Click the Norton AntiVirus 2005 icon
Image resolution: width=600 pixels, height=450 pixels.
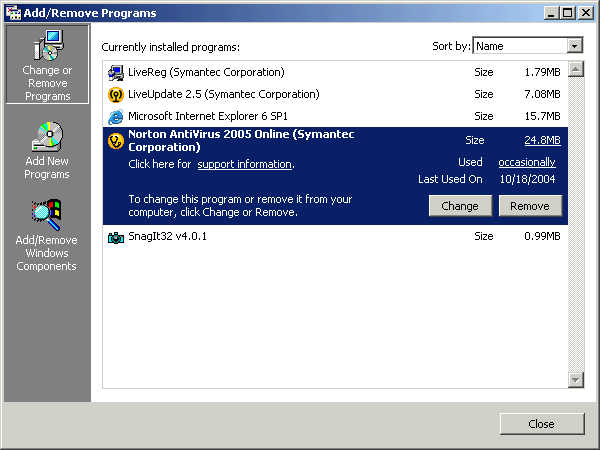(115, 141)
